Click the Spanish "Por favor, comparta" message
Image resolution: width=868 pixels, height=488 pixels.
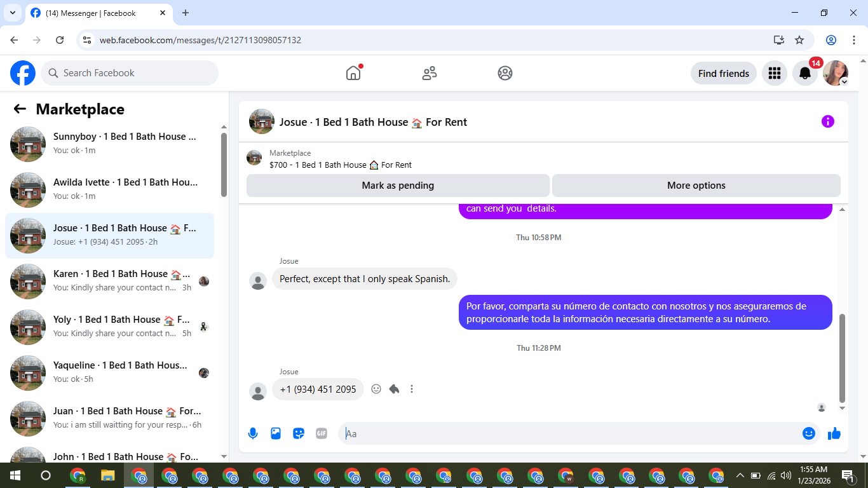646,313
